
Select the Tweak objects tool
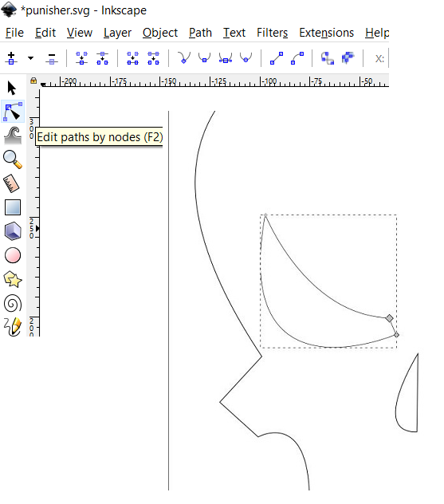(x=13, y=136)
